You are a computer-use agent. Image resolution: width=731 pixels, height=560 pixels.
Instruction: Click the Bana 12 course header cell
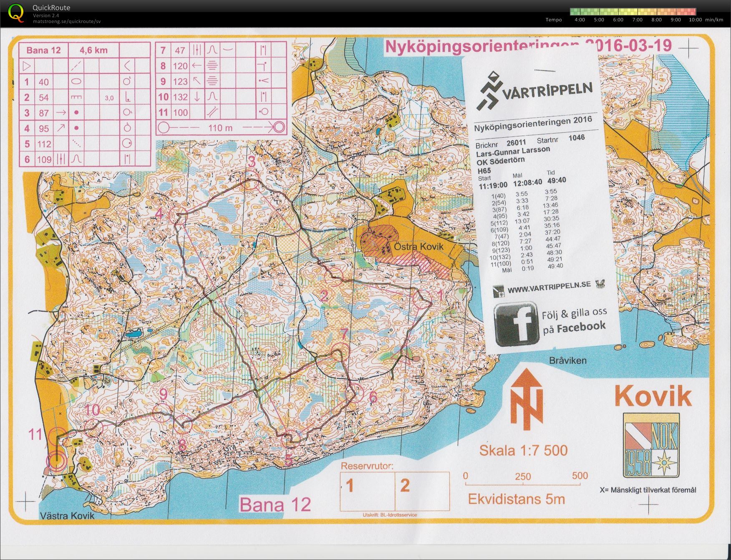[x=44, y=50]
